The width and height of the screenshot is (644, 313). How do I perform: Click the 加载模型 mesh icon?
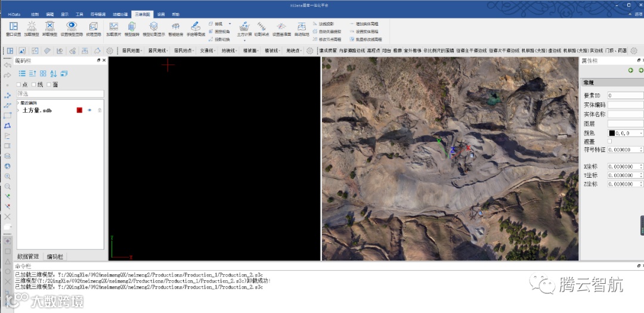point(32,26)
